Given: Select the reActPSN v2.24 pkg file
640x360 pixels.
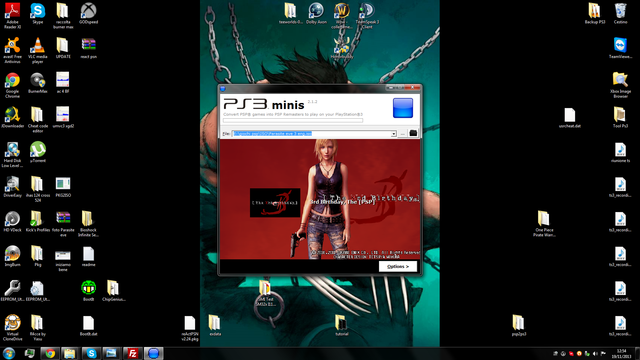Looking at the screenshot, I should tap(189, 328).
